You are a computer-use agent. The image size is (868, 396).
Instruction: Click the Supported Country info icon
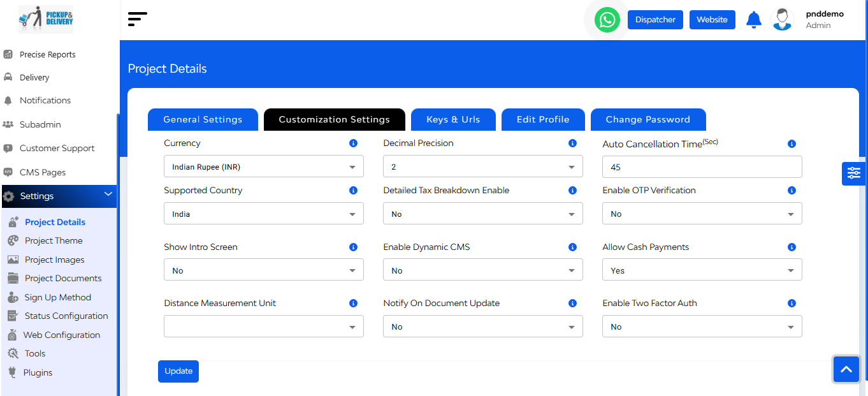tap(353, 191)
